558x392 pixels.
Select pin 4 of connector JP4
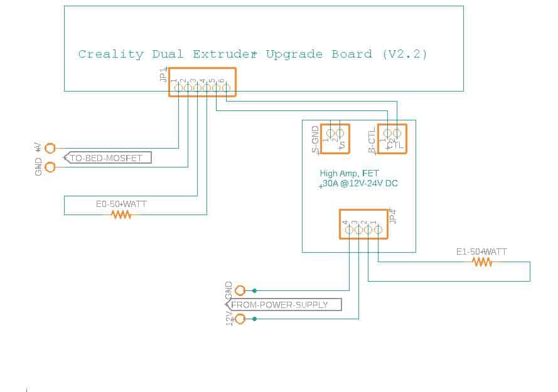coord(350,230)
